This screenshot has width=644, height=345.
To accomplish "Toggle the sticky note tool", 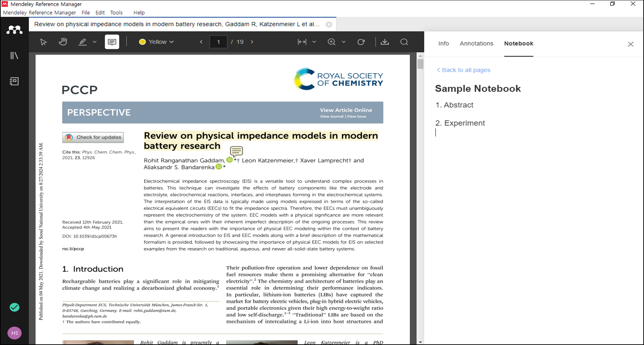I will tap(112, 42).
